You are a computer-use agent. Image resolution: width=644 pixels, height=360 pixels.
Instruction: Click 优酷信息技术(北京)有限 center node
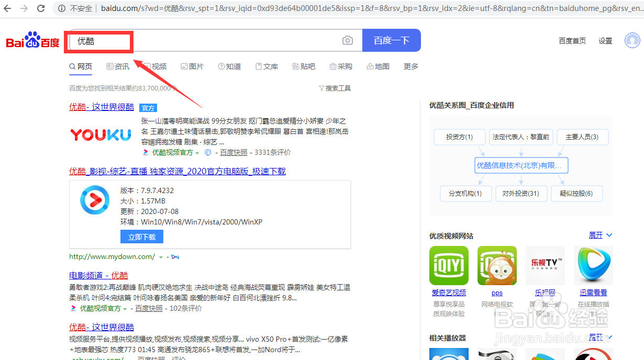click(521, 165)
